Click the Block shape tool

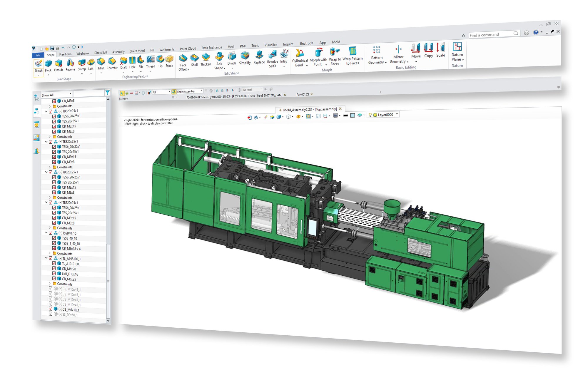[48, 66]
